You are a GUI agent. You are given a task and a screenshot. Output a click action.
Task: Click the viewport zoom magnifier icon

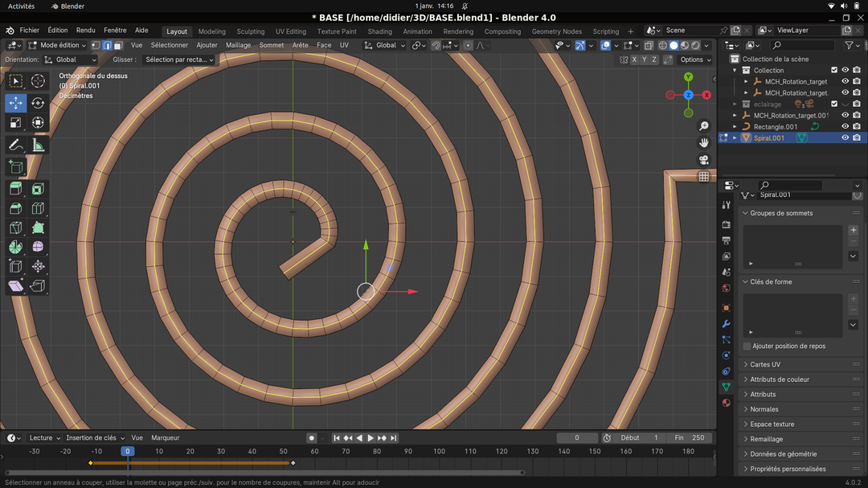coord(703,126)
